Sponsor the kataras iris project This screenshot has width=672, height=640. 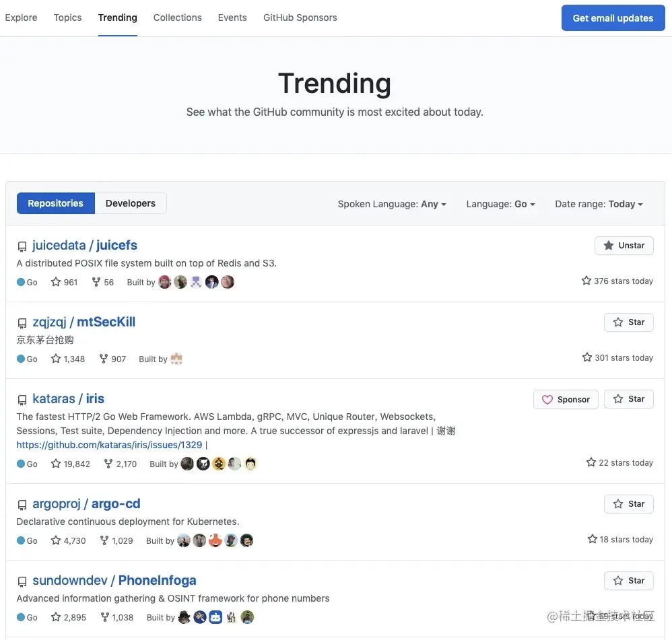566,399
